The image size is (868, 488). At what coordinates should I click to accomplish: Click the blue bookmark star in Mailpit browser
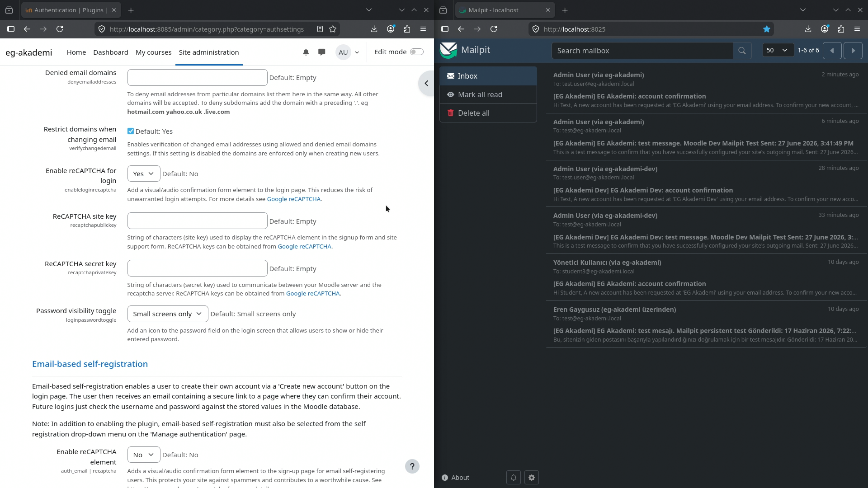click(x=766, y=29)
